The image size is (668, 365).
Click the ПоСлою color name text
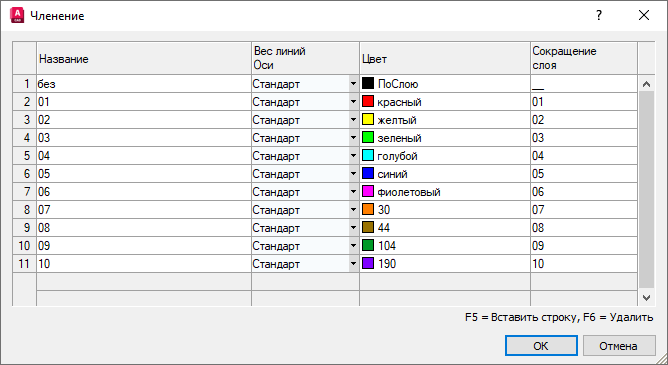coord(398,84)
